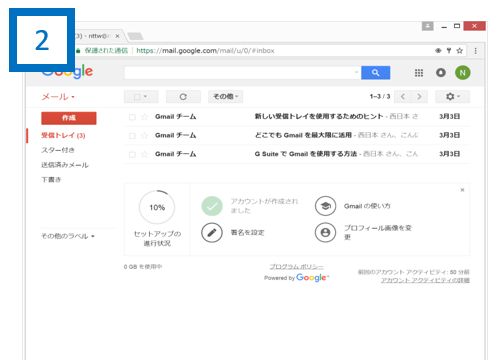Click the 1–3 / 3 message count
This screenshot has height=360, width=500.
point(380,97)
